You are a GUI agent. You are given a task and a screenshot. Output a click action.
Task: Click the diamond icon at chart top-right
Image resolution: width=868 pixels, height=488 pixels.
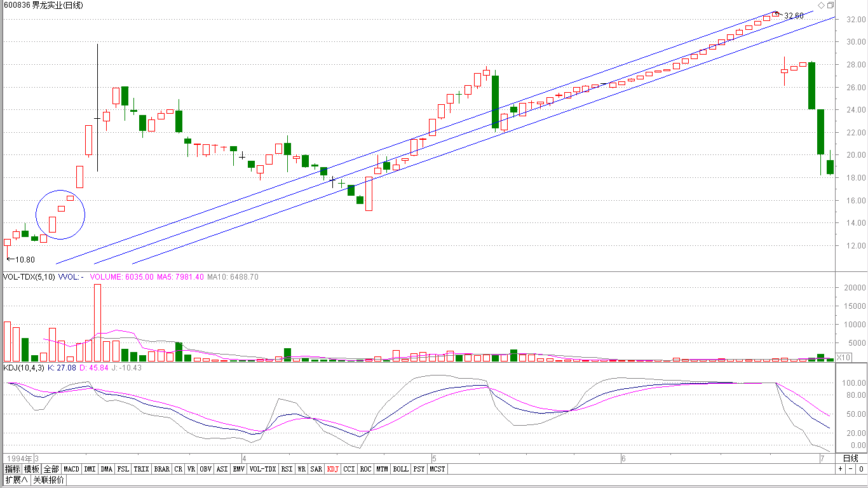tap(821, 5)
